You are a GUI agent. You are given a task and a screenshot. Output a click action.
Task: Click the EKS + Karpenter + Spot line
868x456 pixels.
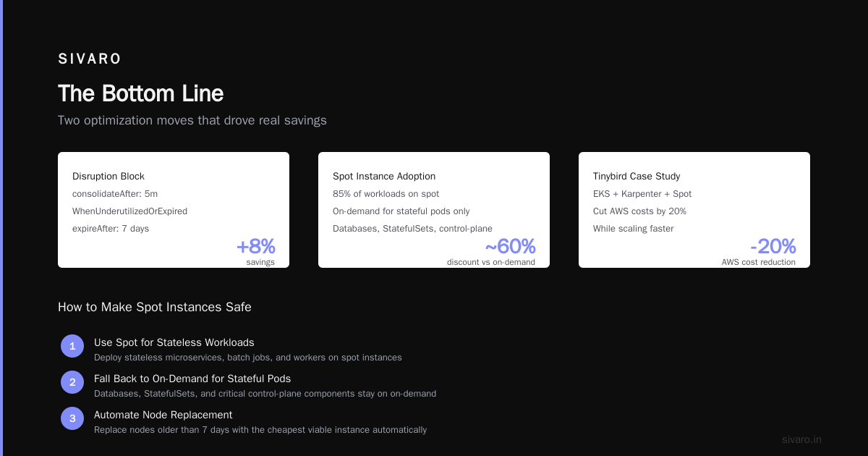click(x=642, y=194)
